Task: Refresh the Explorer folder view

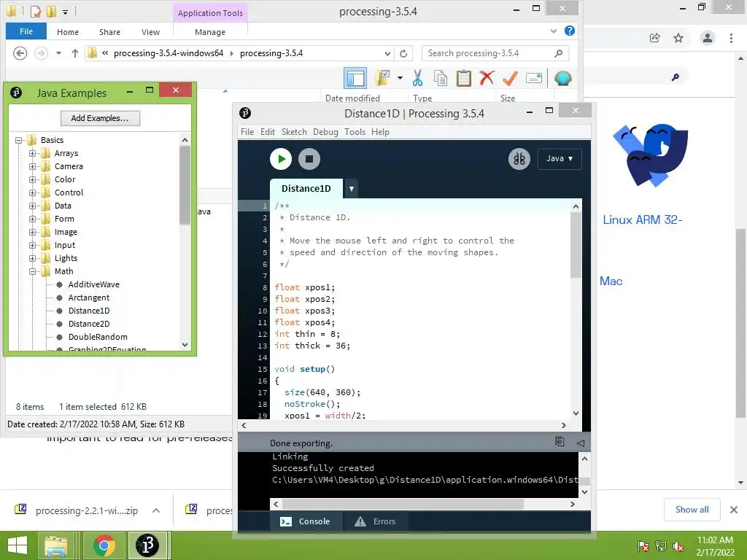Action: [x=403, y=53]
